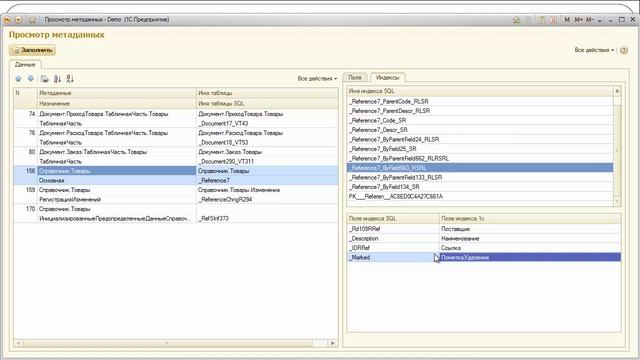Image resolution: width=640 pixels, height=360 pixels.
Task: Switch to the Данные tab
Action: pos(25,64)
